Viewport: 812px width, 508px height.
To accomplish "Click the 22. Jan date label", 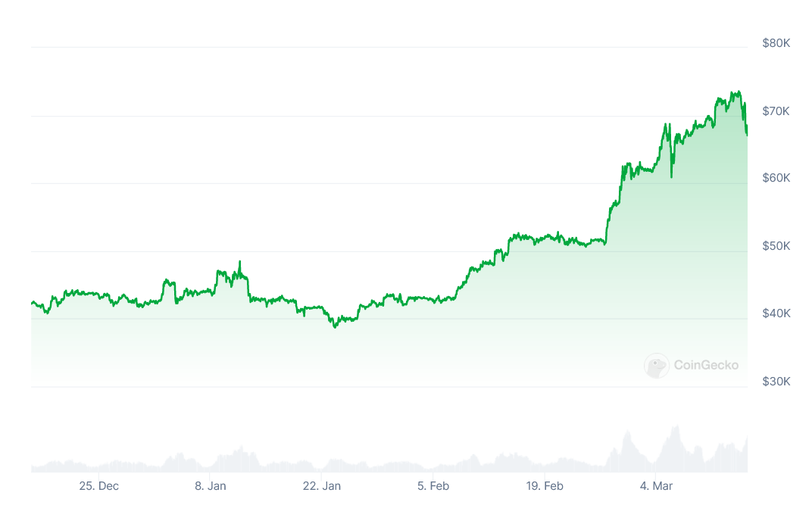I will click(x=322, y=486).
